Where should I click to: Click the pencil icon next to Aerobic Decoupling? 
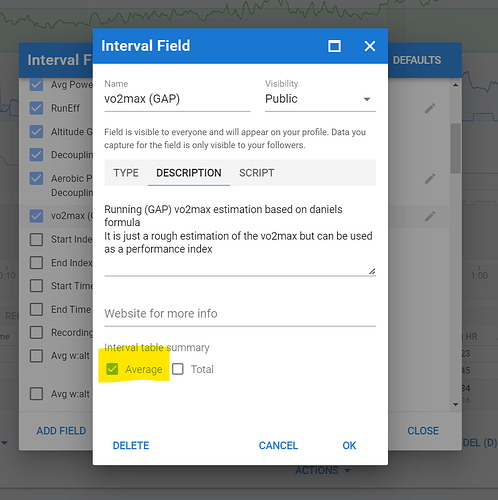coord(430,179)
